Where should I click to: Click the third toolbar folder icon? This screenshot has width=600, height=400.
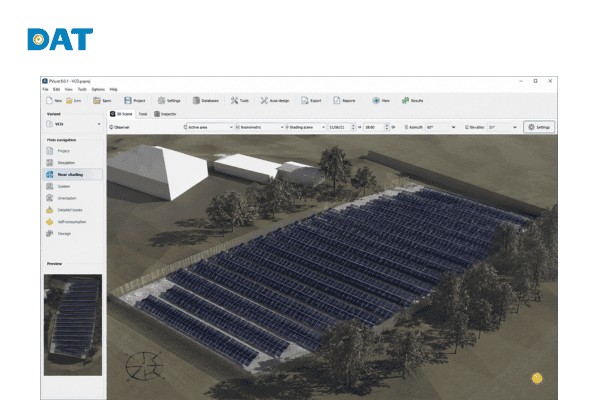[97, 100]
